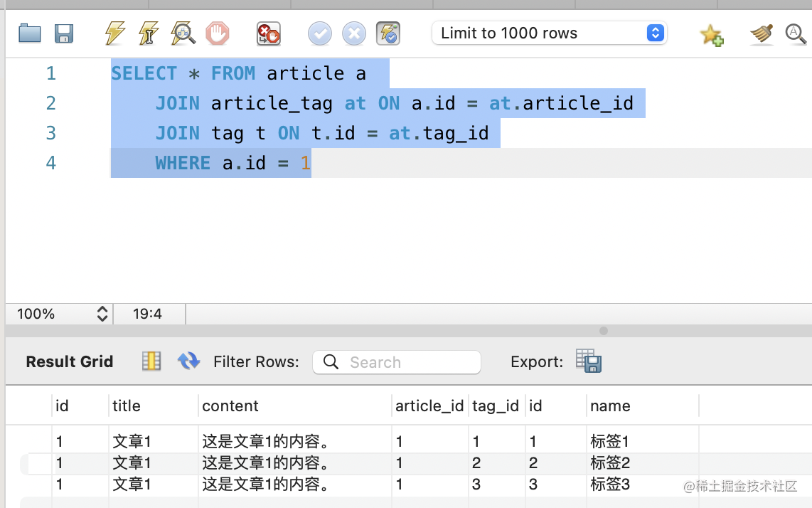
Task: Run explain plan with lightning-magnifier icon
Action: (x=183, y=33)
